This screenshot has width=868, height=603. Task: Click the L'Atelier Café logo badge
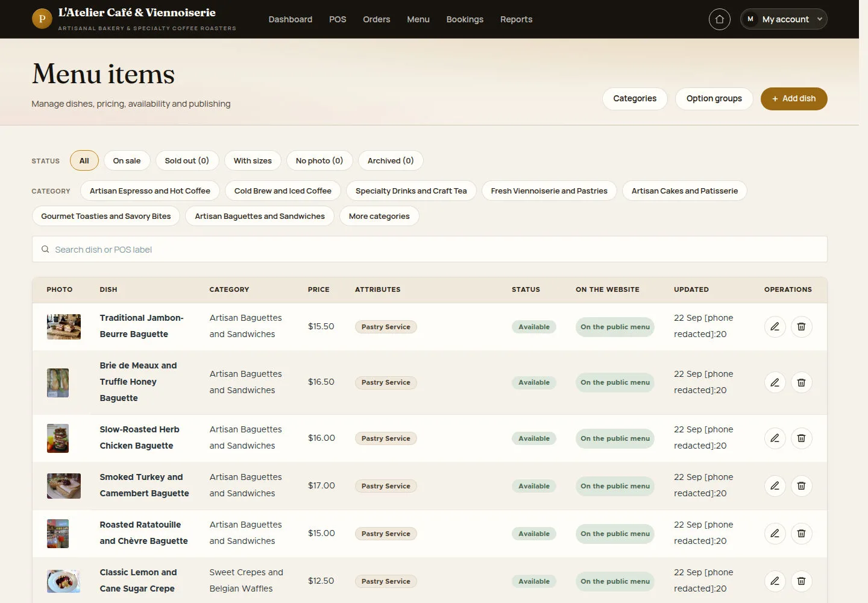[42, 19]
